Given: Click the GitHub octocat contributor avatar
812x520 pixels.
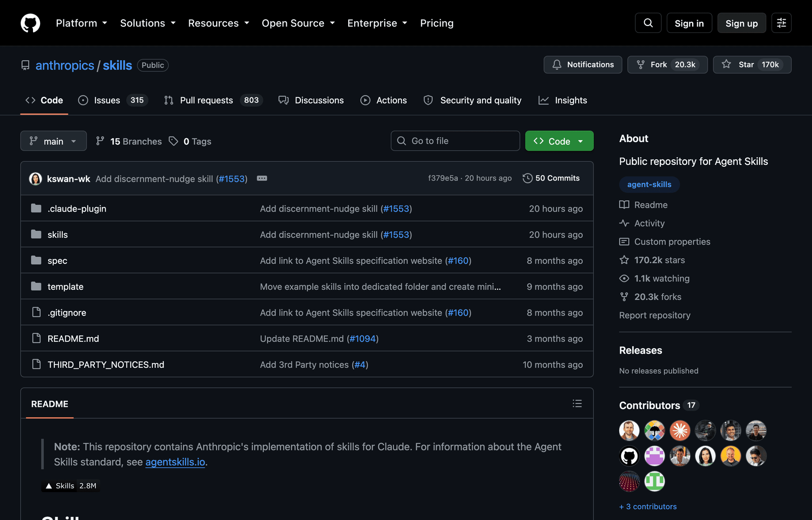Looking at the screenshot, I should point(629,456).
